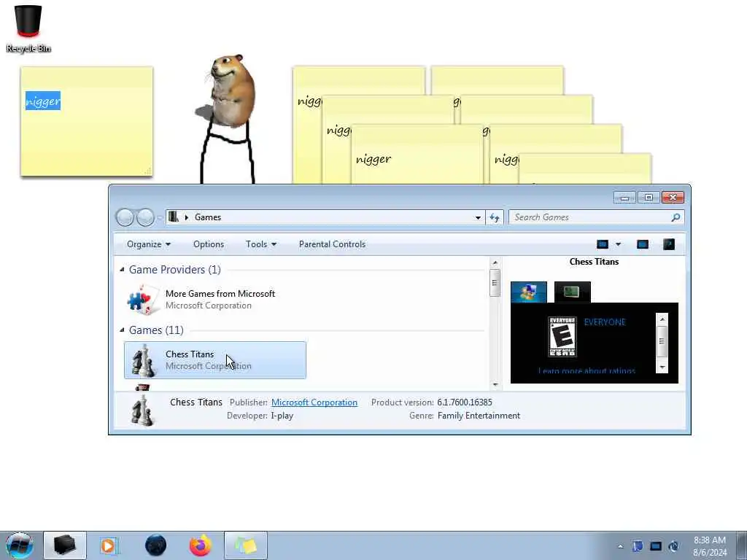
Task: Click the Developer value I-play
Action: click(x=282, y=416)
